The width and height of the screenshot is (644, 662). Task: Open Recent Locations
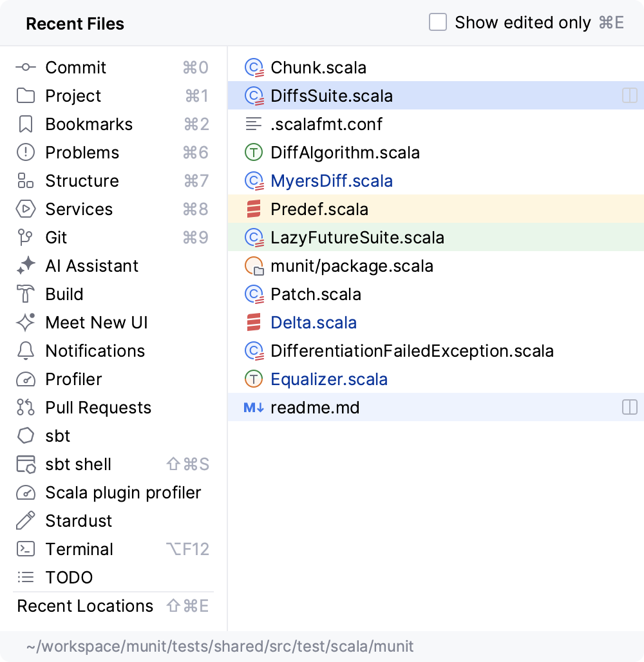(x=85, y=606)
